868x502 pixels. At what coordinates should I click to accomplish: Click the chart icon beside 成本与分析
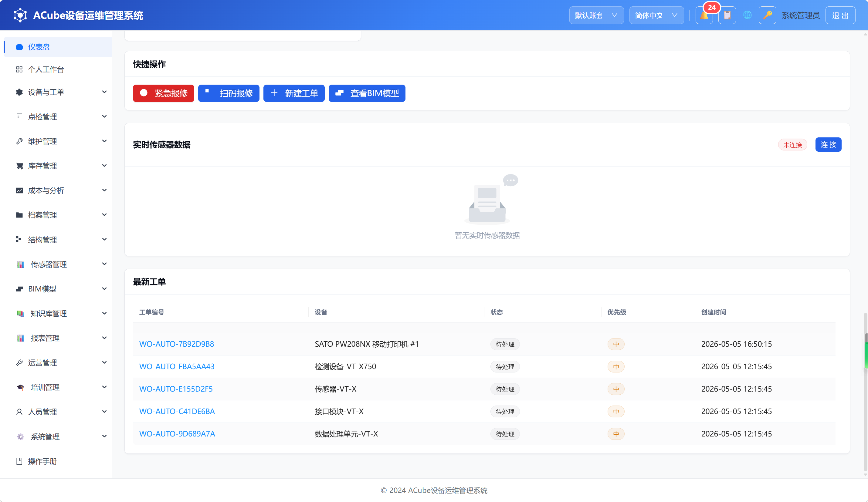tap(19, 190)
